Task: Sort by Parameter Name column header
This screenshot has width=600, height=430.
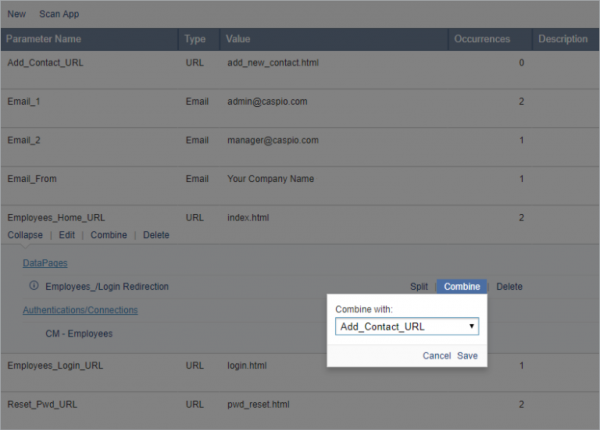Action: (43, 39)
